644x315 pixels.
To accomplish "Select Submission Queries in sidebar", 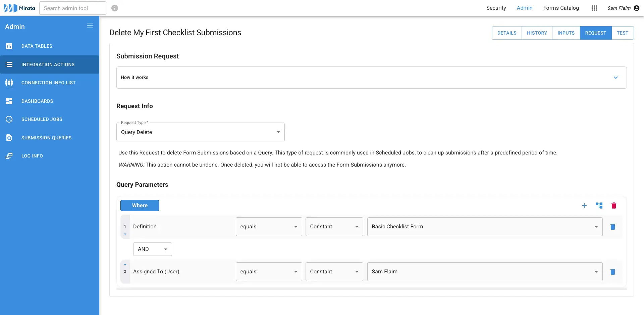I will click(x=46, y=138).
